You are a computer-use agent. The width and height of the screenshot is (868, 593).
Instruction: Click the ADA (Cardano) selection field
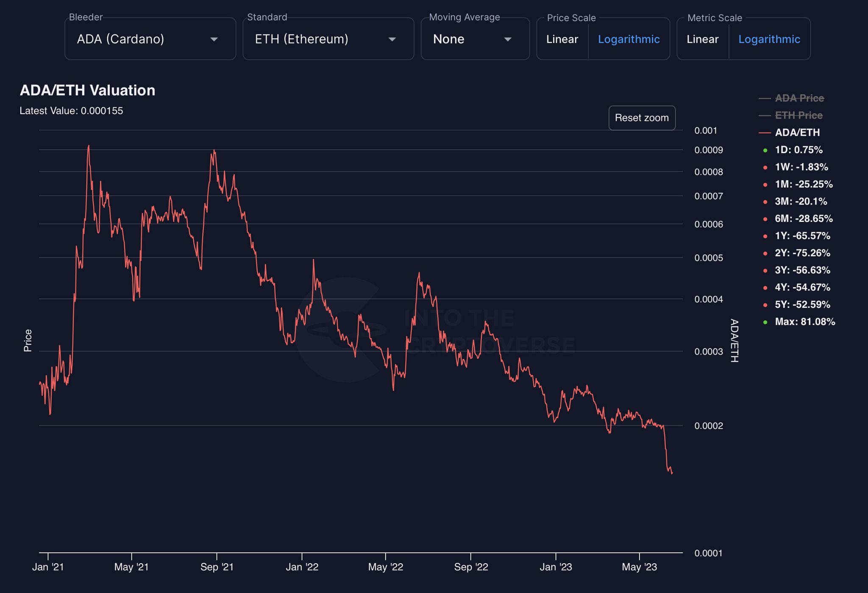(x=150, y=39)
